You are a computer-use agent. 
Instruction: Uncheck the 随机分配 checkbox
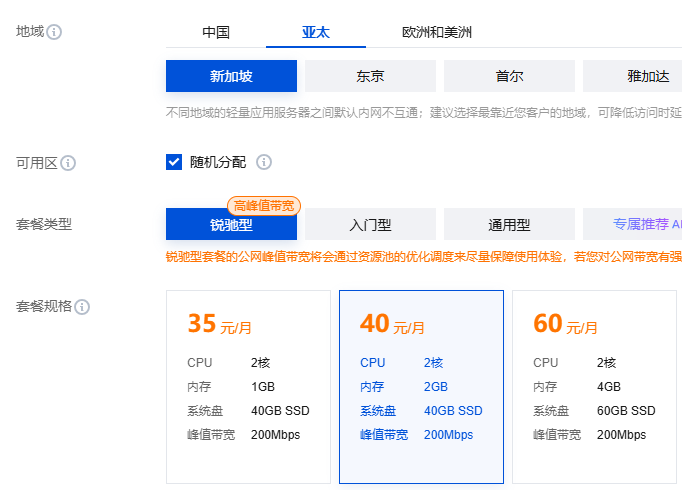(174, 162)
